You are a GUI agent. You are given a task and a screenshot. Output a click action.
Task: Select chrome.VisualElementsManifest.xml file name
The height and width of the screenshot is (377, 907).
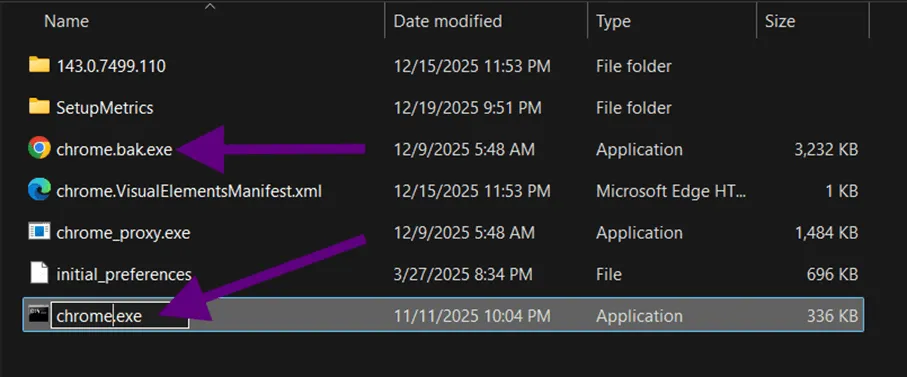pos(189,191)
